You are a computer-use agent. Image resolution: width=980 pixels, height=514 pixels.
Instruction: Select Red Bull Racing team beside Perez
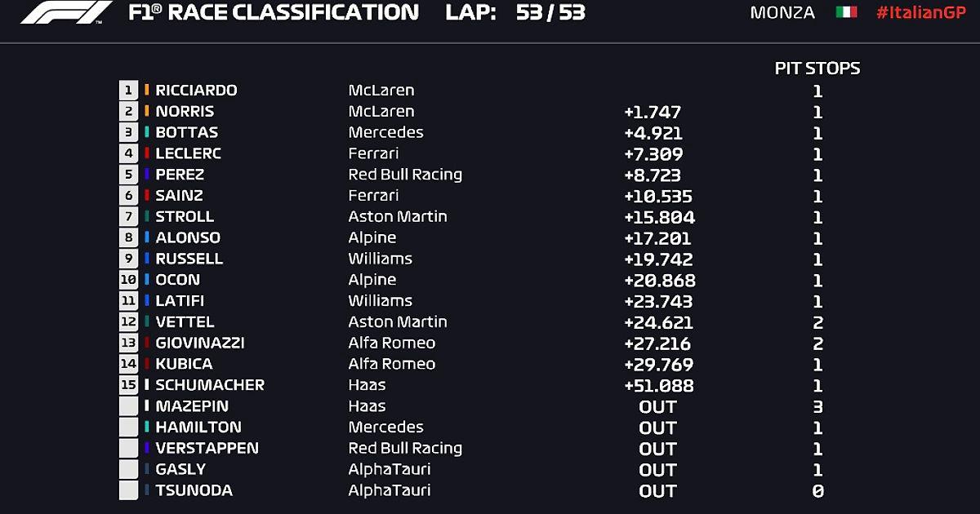[405, 175]
